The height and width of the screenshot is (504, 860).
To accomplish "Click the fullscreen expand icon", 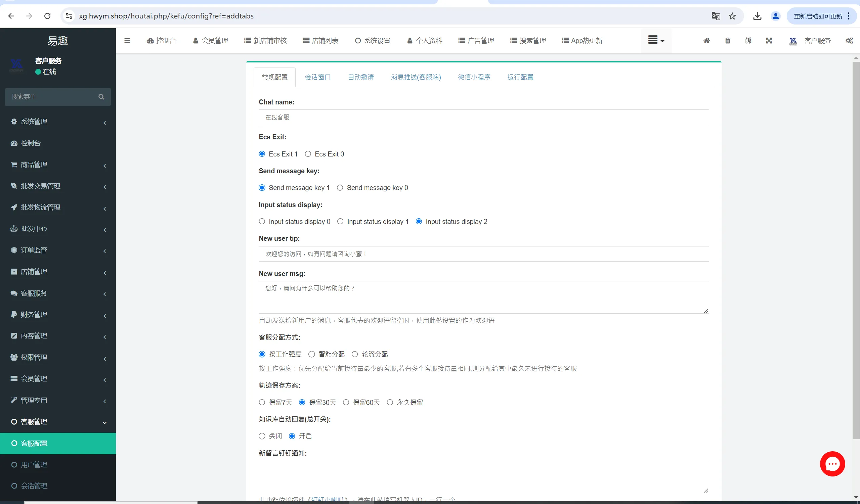I will point(769,41).
